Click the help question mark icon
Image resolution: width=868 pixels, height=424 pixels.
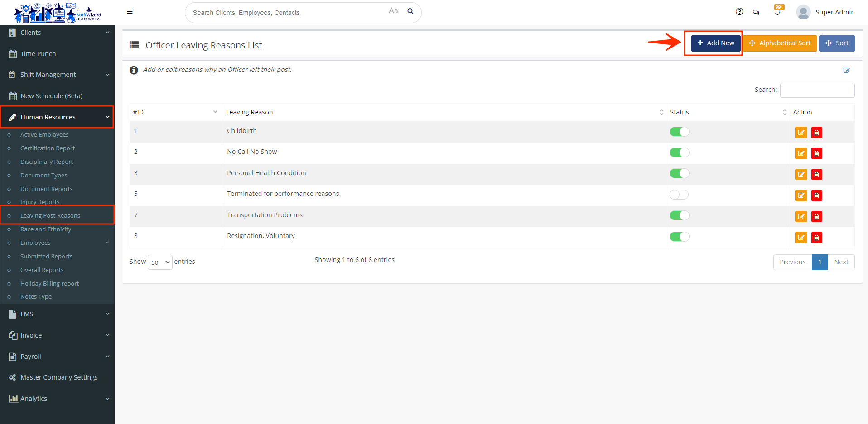coord(739,11)
